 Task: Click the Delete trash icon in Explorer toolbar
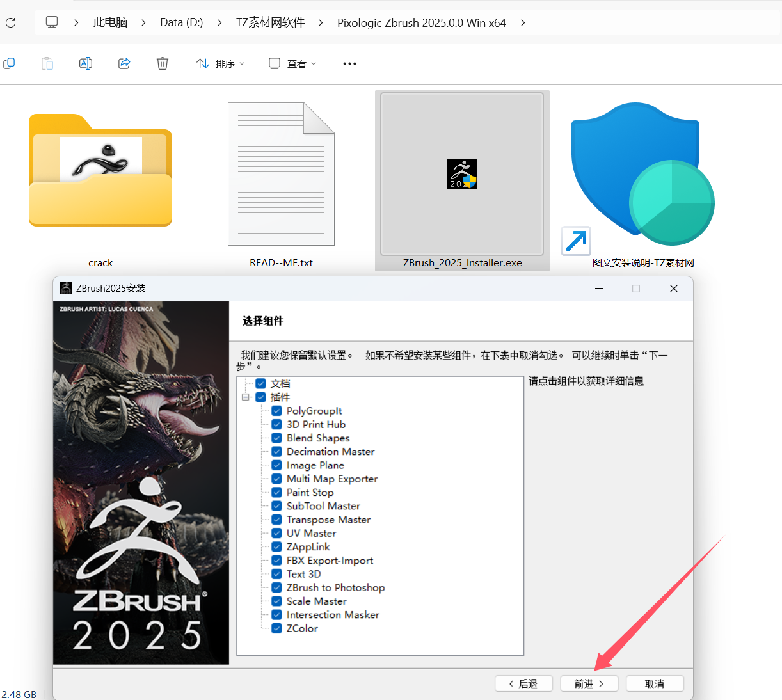[x=163, y=63]
